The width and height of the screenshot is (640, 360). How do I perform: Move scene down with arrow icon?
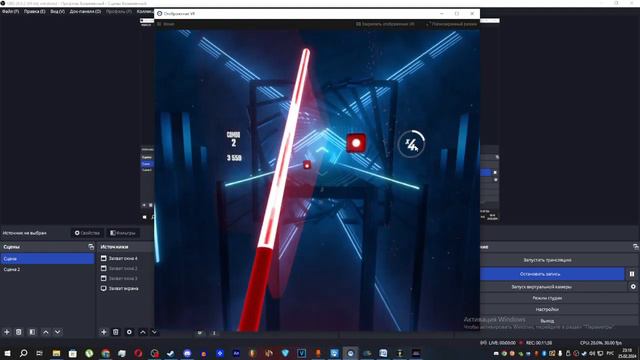click(58, 332)
